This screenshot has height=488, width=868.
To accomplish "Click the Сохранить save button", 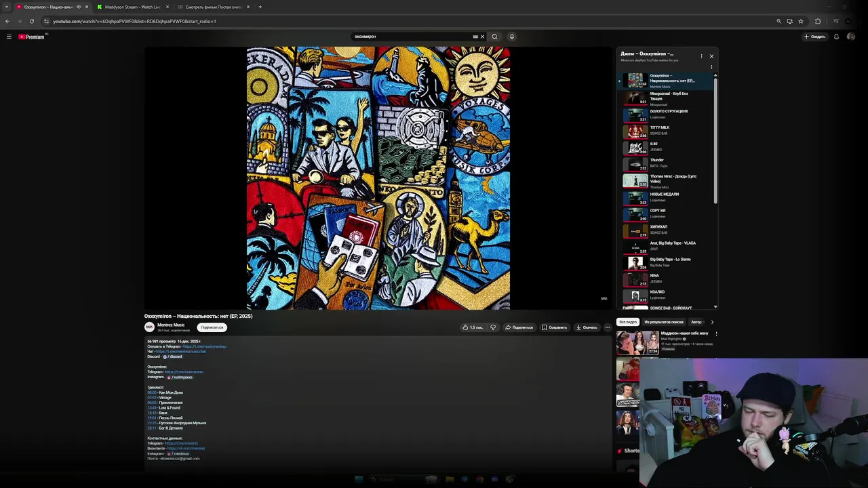I will pos(555,327).
